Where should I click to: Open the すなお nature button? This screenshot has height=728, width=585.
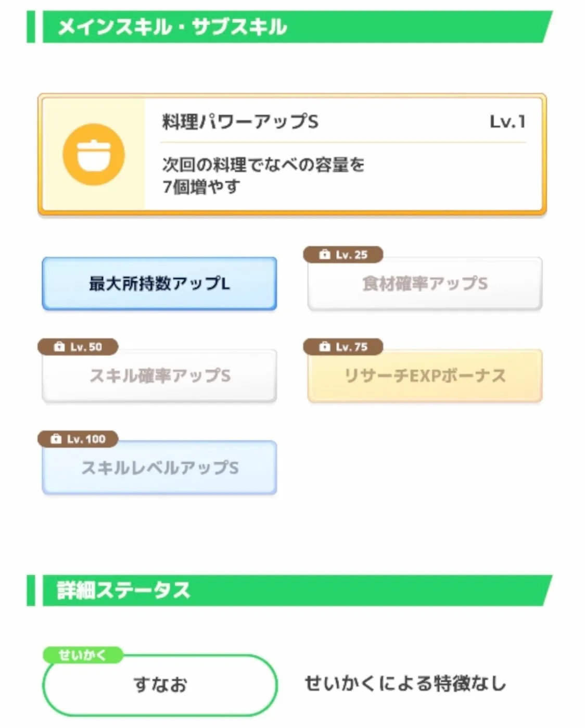tap(159, 685)
